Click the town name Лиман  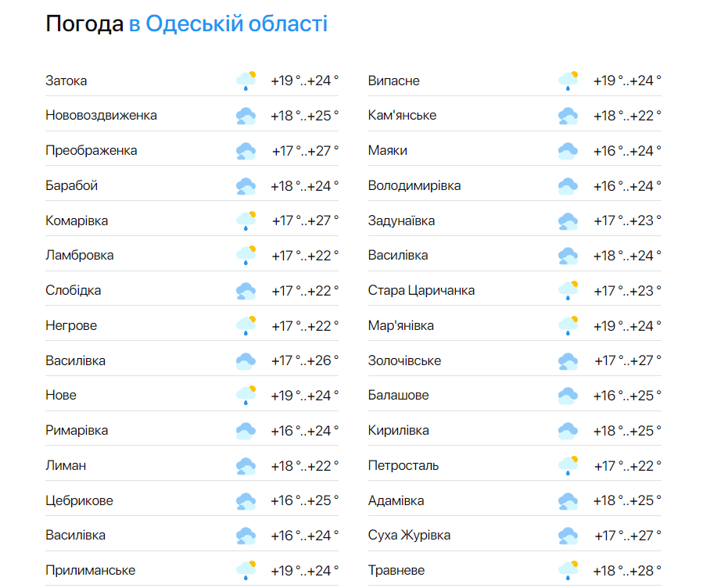click(64, 464)
